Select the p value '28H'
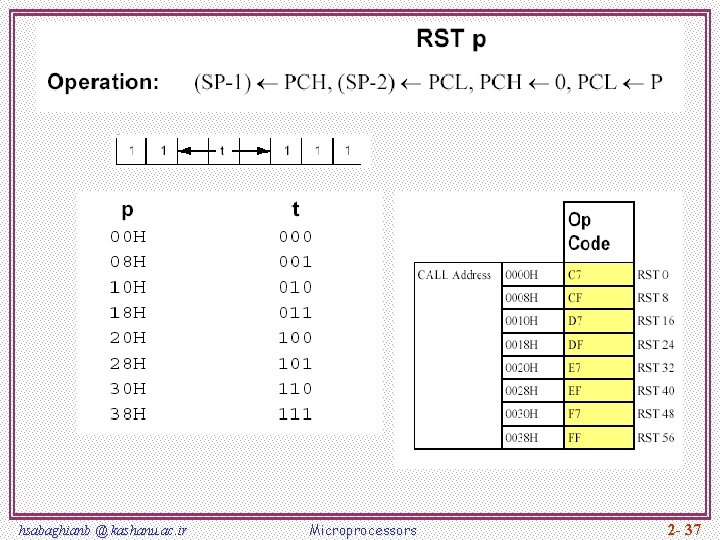The image size is (720, 540). [x=128, y=364]
